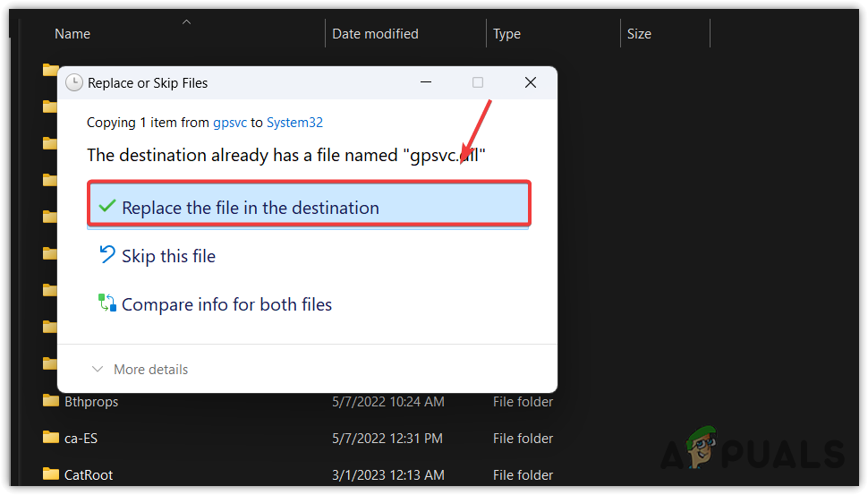Click the ca-ES folder icon
Viewport: 868px width, 495px height.
point(50,438)
